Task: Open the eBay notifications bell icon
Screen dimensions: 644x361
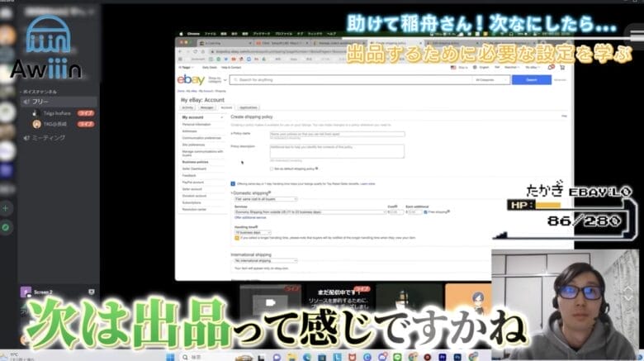Action: [552, 67]
